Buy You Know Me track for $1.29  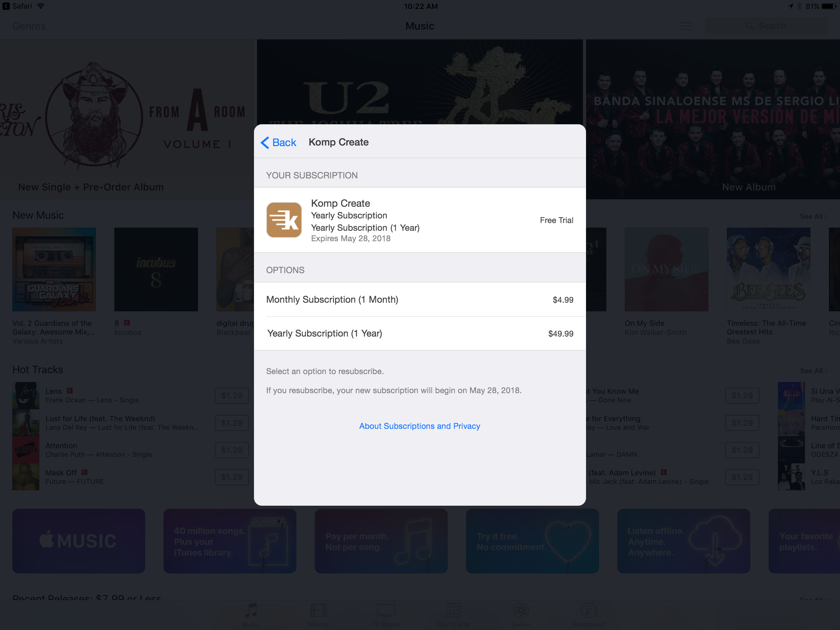coord(742,396)
